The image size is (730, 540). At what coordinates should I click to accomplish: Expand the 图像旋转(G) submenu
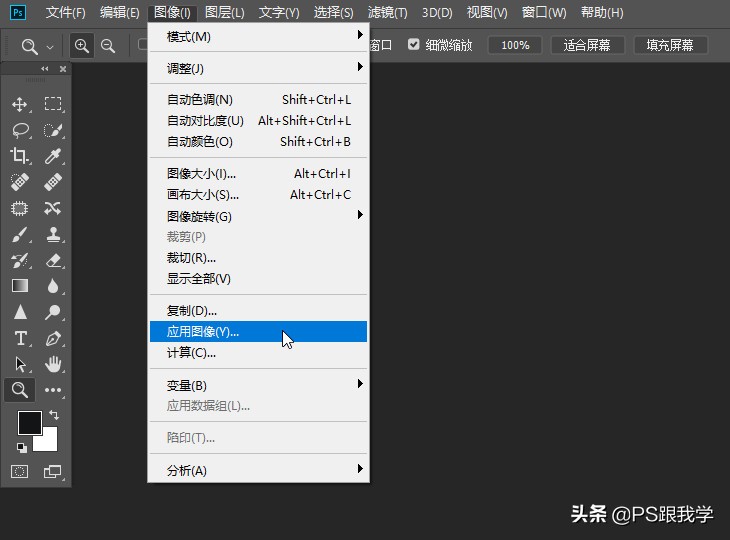coord(258,216)
